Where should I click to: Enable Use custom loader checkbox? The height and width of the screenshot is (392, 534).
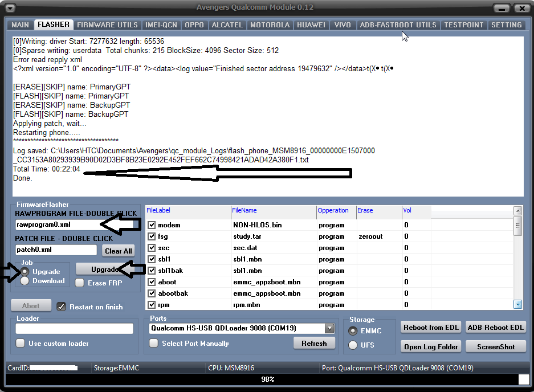(x=21, y=344)
